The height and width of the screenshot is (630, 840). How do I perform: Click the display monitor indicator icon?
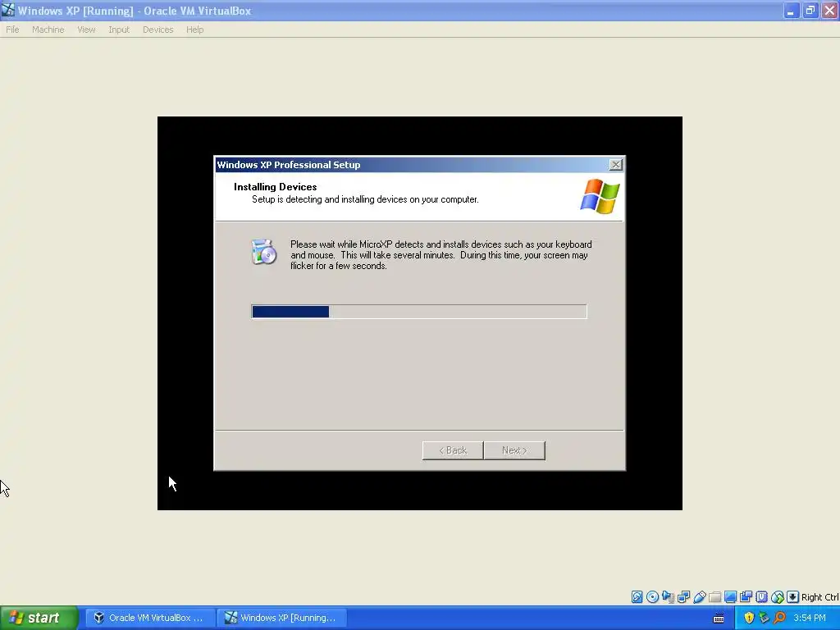[x=730, y=597]
